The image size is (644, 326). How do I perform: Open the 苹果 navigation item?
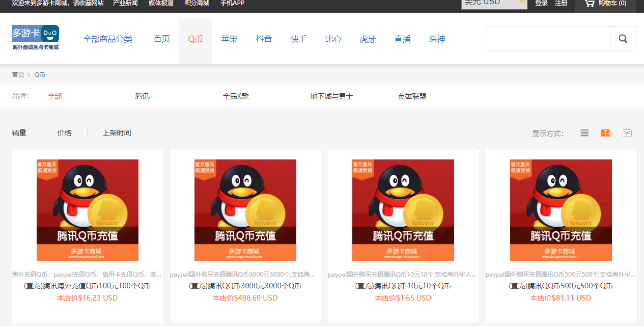(229, 39)
